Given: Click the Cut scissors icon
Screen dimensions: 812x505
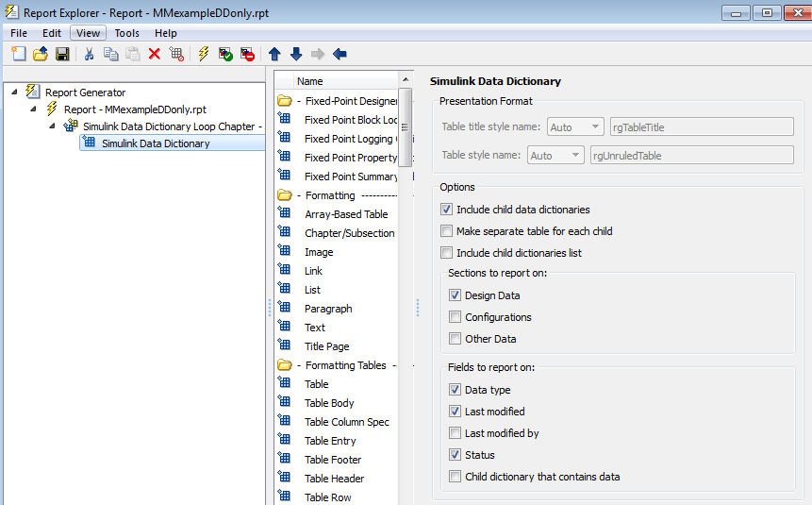Looking at the screenshot, I should coord(89,54).
